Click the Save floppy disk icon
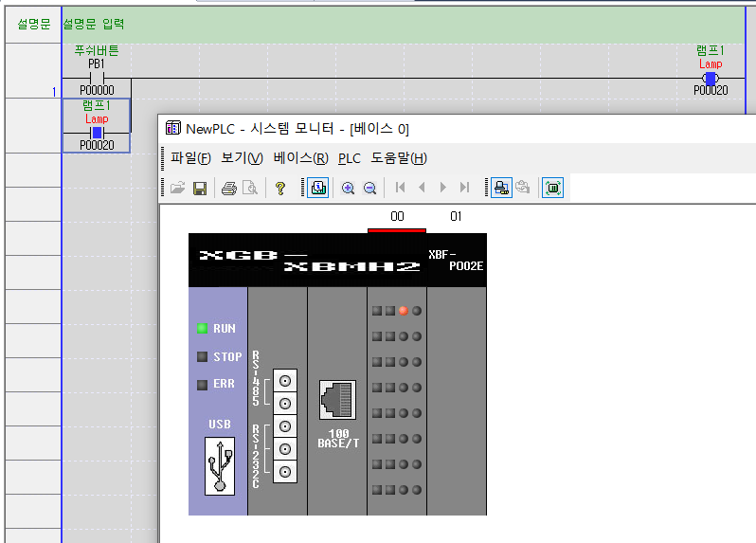Image resolution: width=756 pixels, height=543 pixels. (x=200, y=188)
